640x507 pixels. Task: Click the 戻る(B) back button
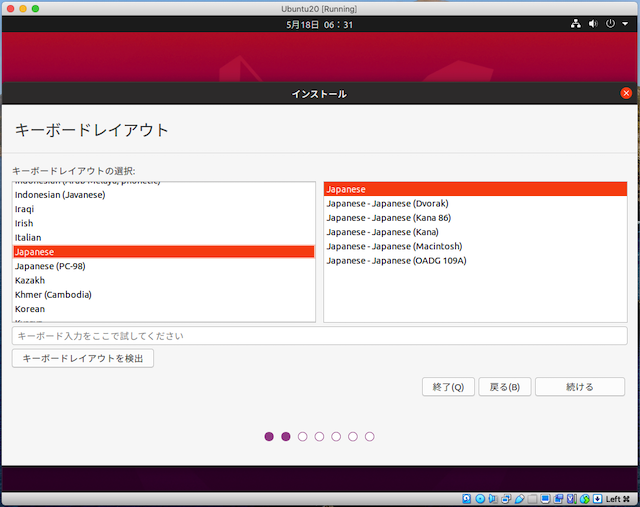[504, 387]
